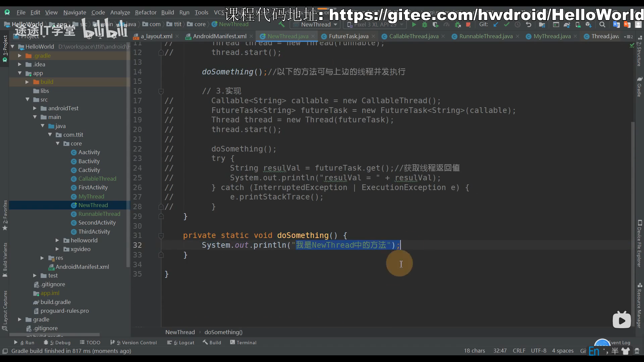Click the user account avatar icon
Viewport: 644px width, 362px height.
tap(638, 24)
